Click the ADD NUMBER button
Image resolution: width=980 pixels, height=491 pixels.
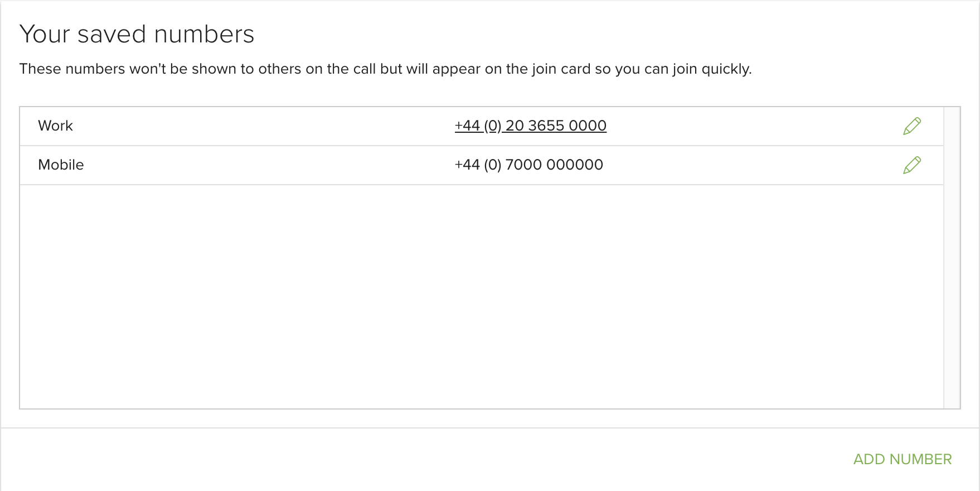point(902,459)
